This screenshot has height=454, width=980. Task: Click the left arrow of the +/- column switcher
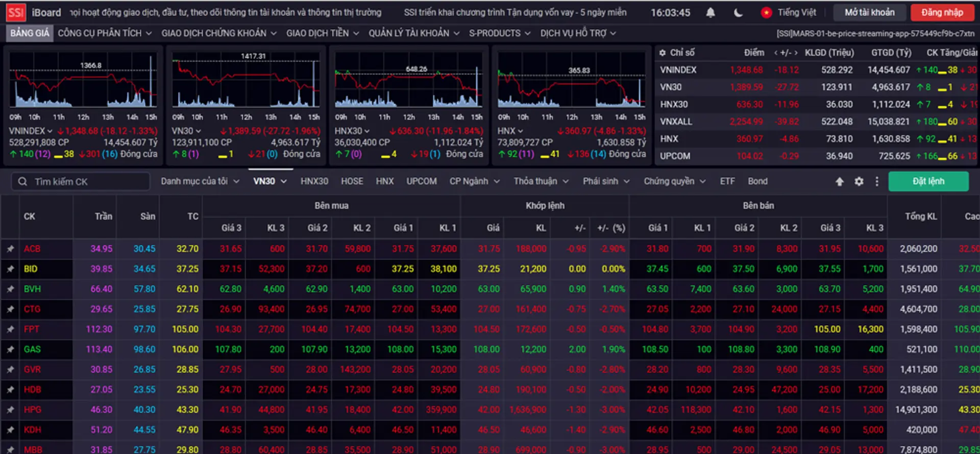776,53
